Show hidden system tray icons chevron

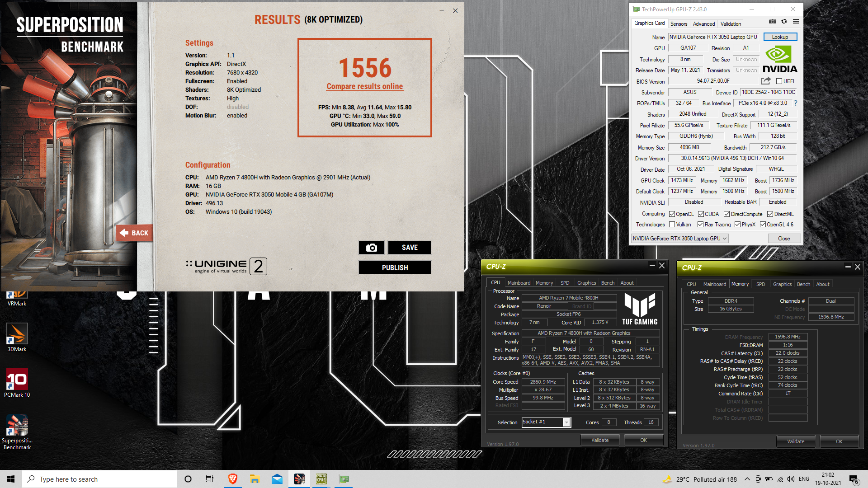click(747, 479)
